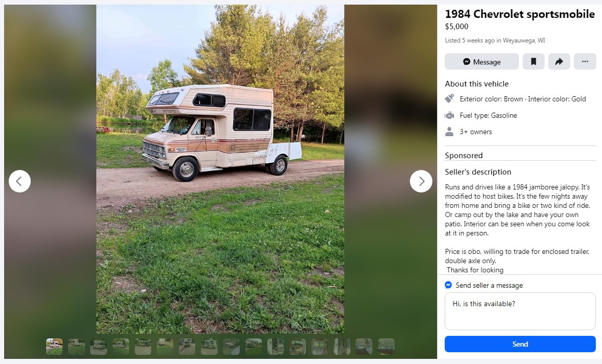The width and height of the screenshot is (602, 364).
Task: Open more options three-dot menu
Action: 585,61
